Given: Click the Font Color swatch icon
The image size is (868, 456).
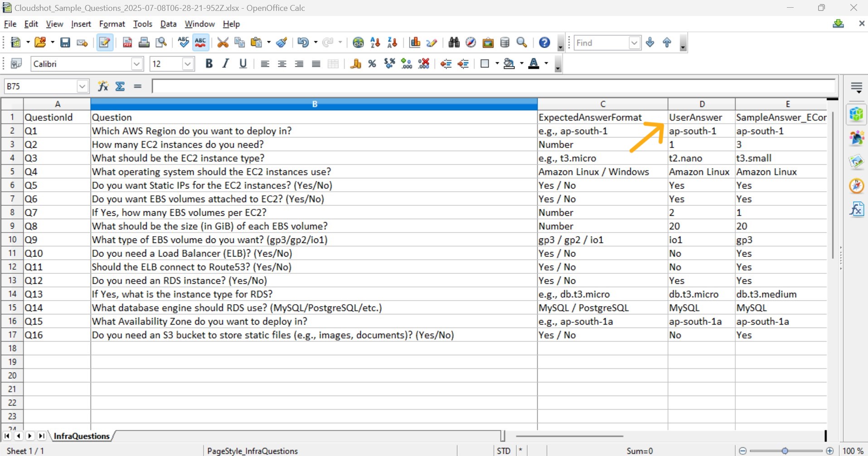Looking at the screenshot, I should pos(534,64).
